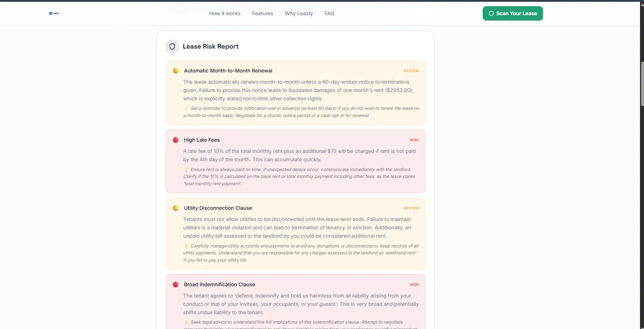Viewport: 644px width, 329px height.
Task: Click the 'Carefully manage utility accounts' tip text
Action: (301, 253)
